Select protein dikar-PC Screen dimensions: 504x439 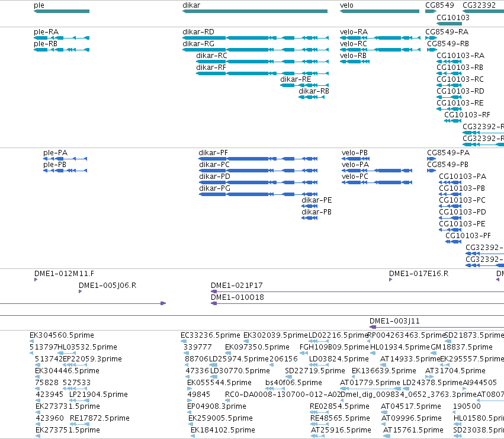(x=258, y=171)
